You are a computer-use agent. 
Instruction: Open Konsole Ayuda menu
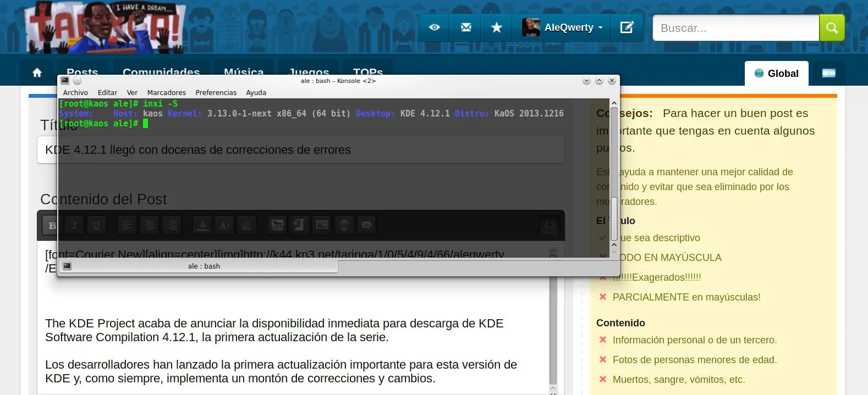pyautogui.click(x=256, y=93)
